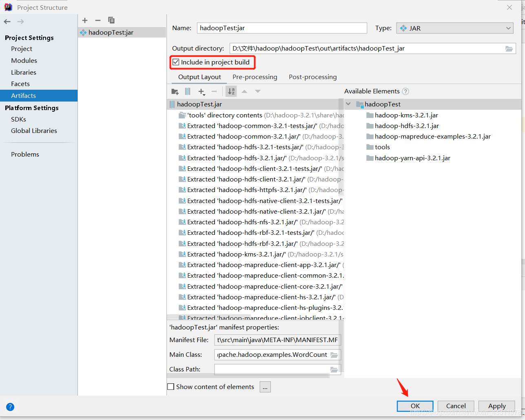This screenshot has height=420, width=525.
Task: Click the Output directory path field
Action: tap(367, 49)
